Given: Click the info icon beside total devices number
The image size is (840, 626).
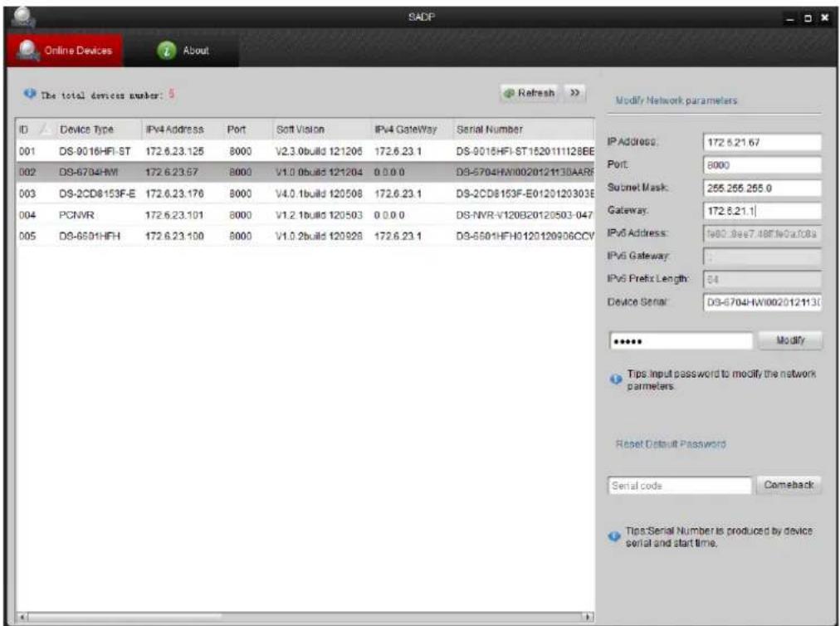Looking at the screenshot, I should pos(30,94).
